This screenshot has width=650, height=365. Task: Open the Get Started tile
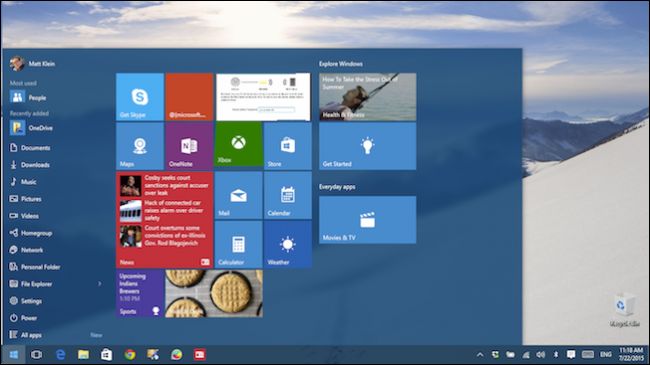pyautogui.click(x=368, y=146)
